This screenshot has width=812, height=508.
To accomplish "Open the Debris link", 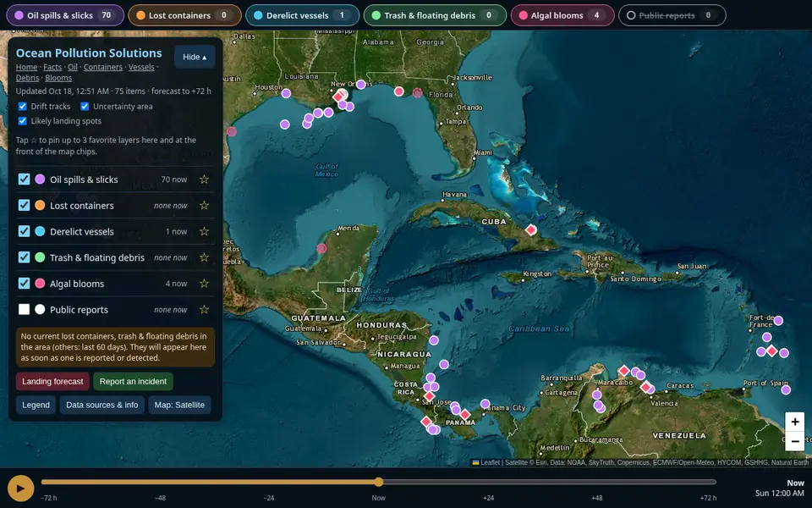I will click(x=27, y=78).
